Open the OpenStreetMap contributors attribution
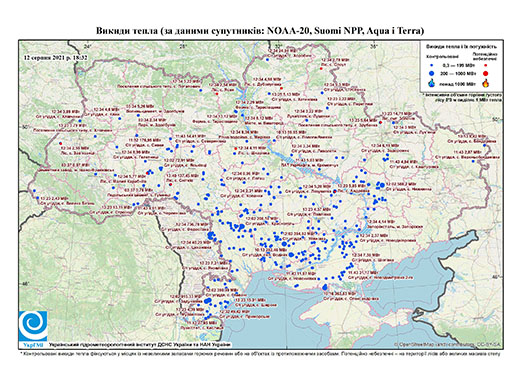520x368 pixels. click(x=448, y=344)
